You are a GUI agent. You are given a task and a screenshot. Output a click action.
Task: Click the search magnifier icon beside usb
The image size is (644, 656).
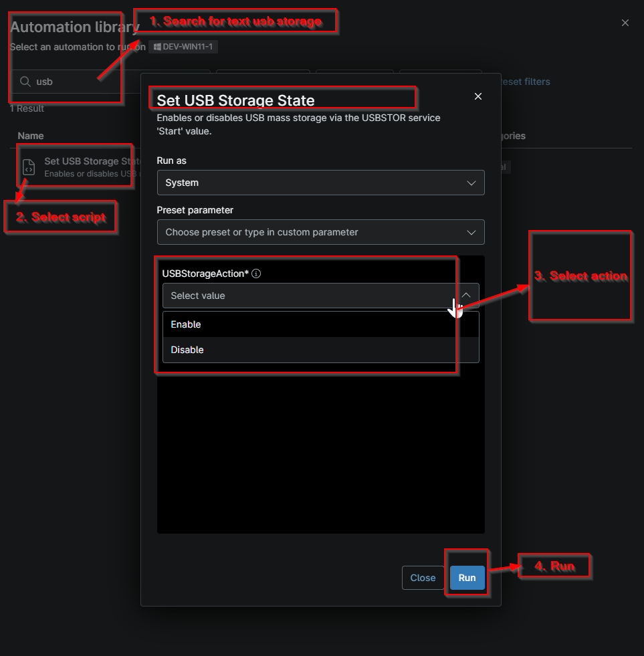click(x=25, y=82)
